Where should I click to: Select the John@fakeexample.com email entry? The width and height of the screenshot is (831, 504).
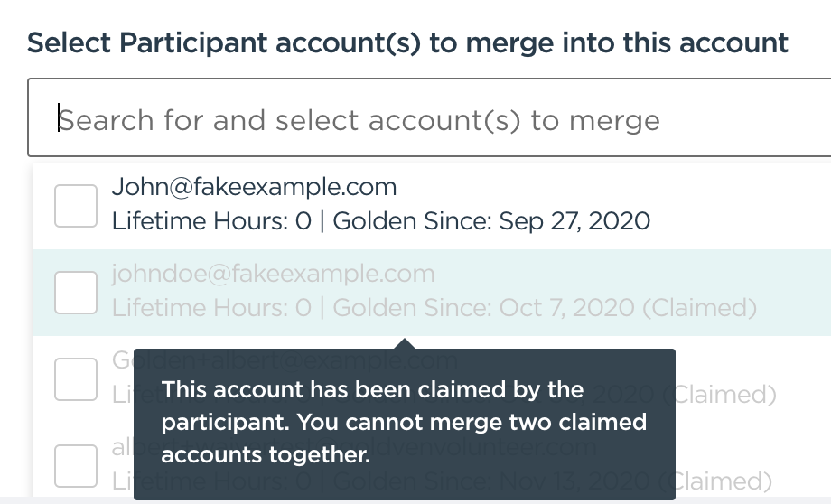point(254,187)
